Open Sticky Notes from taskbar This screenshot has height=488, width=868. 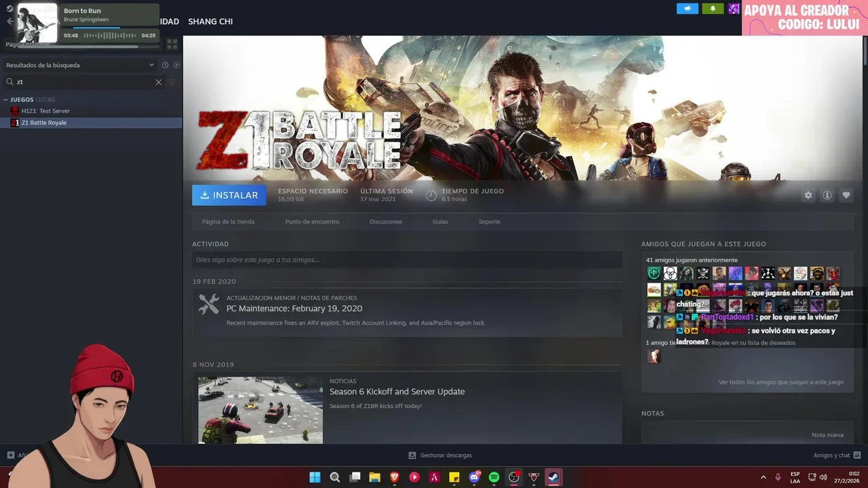pos(454,477)
